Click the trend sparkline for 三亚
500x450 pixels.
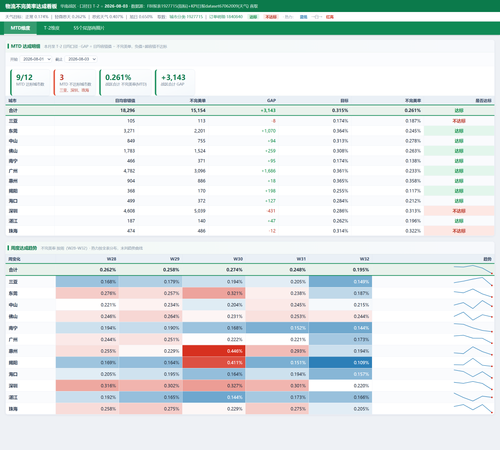(473, 282)
